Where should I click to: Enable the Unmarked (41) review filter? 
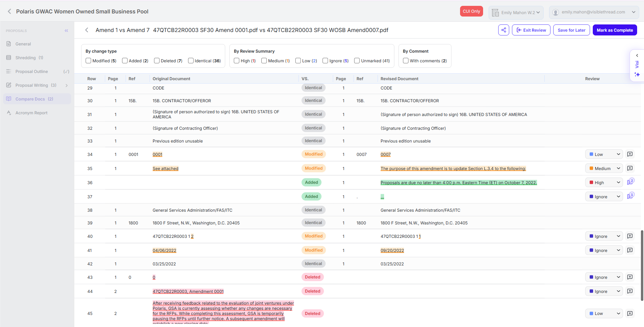point(357,61)
